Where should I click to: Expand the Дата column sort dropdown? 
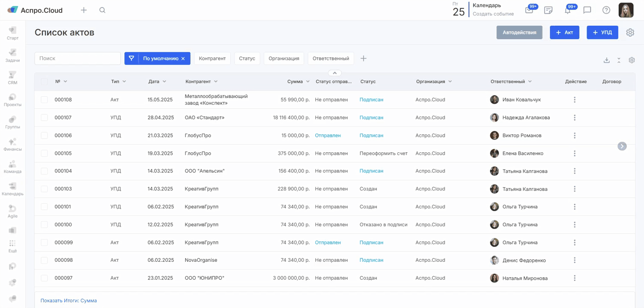164,81
